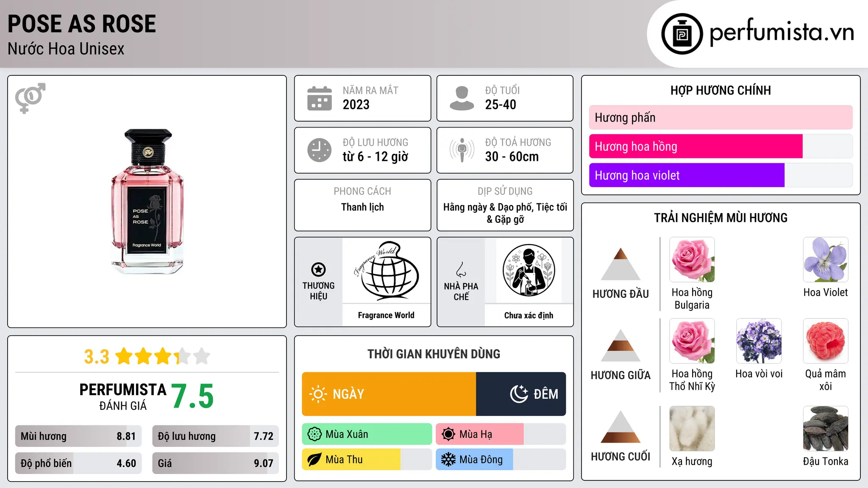Image resolution: width=868 pixels, height=488 pixels.
Task: Select the Mùa Thu season bar
Action: [x=367, y=460]
